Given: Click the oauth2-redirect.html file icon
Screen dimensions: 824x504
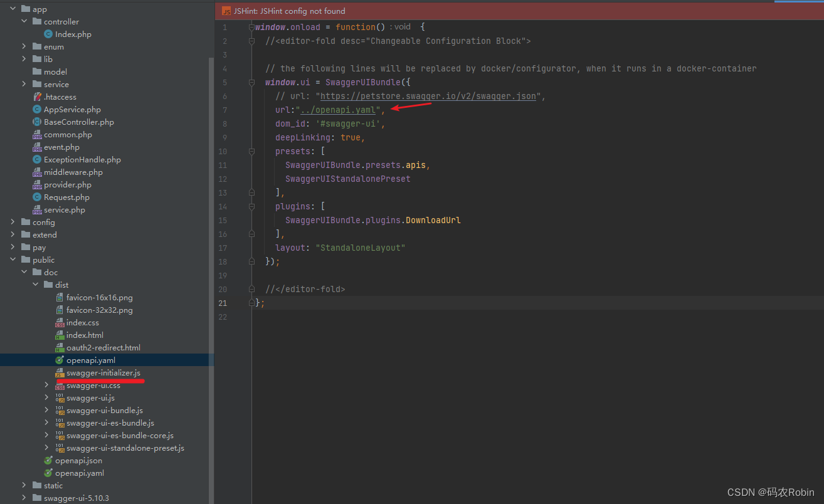Looking at the screenshot, I should pos(60,347).
